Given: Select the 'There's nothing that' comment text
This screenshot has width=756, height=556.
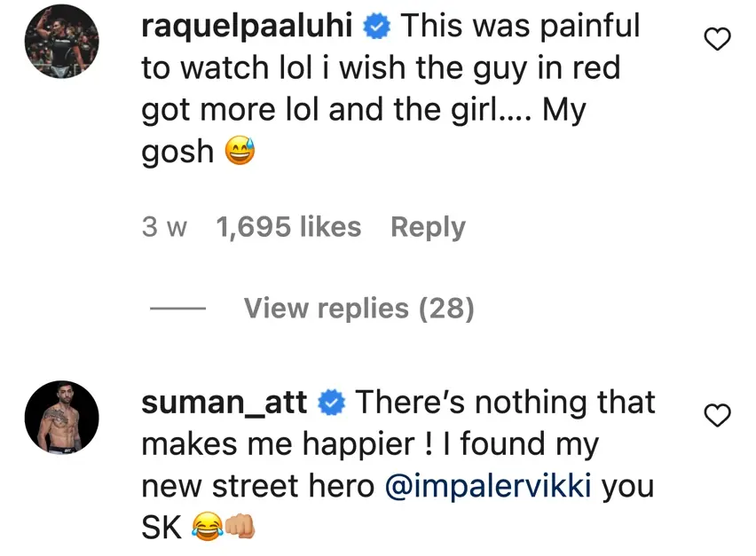Looking at the screenshot, I should click(505, 403).
